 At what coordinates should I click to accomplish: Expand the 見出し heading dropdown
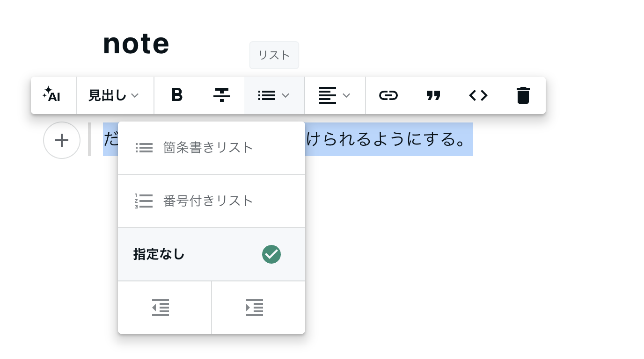pos(114,95)
